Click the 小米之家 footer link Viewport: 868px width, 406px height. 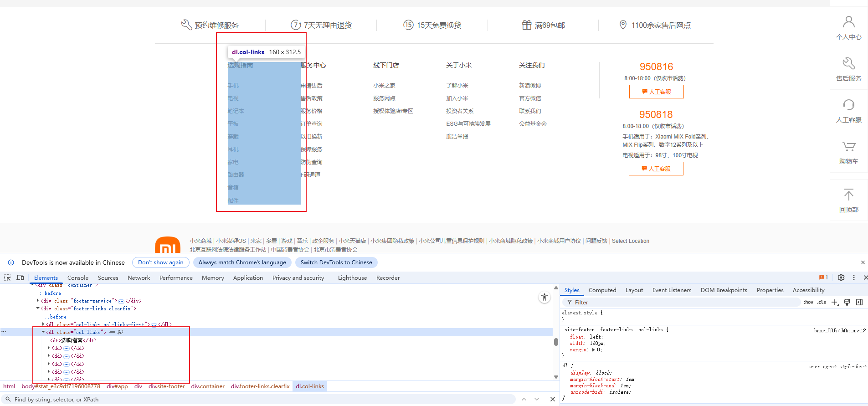(384, 85)
